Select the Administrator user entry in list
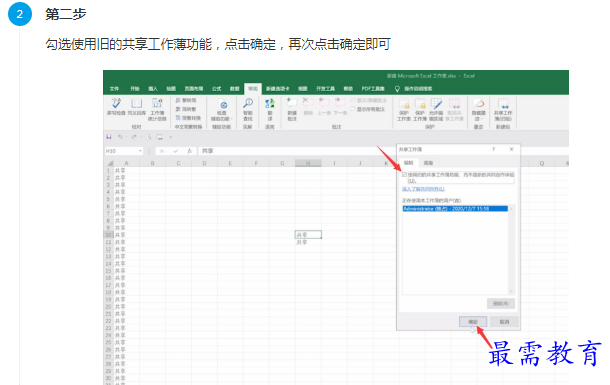The image size is (610, 385). pyautogui.click(x=455, y=209)
